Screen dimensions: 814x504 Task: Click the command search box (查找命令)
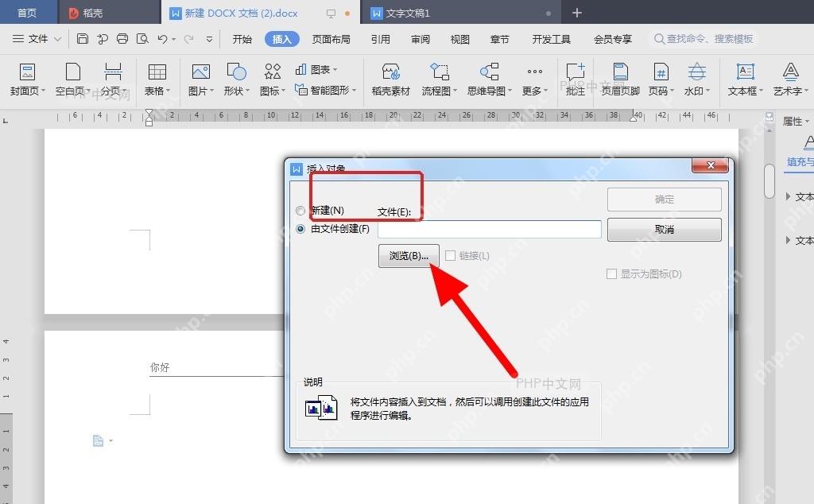point(704,39)
